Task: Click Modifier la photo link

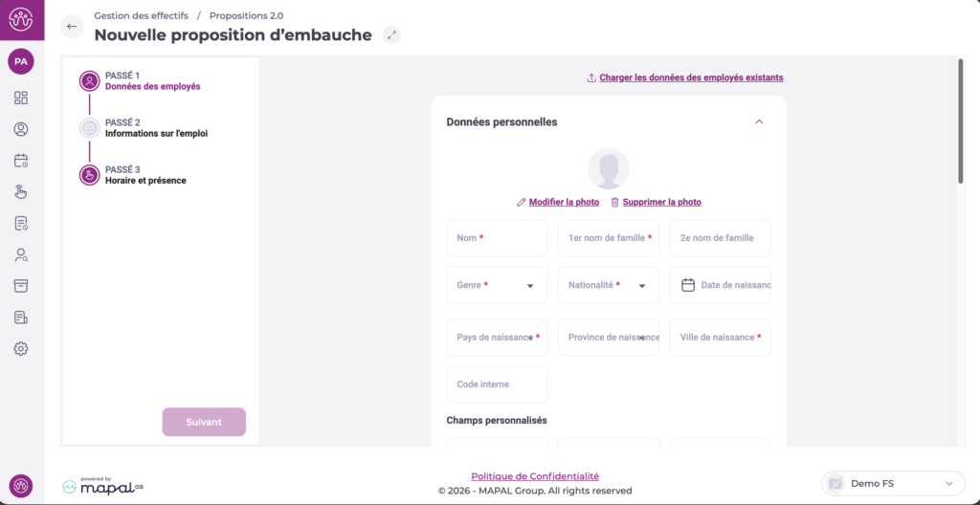Action: [564, 203]
